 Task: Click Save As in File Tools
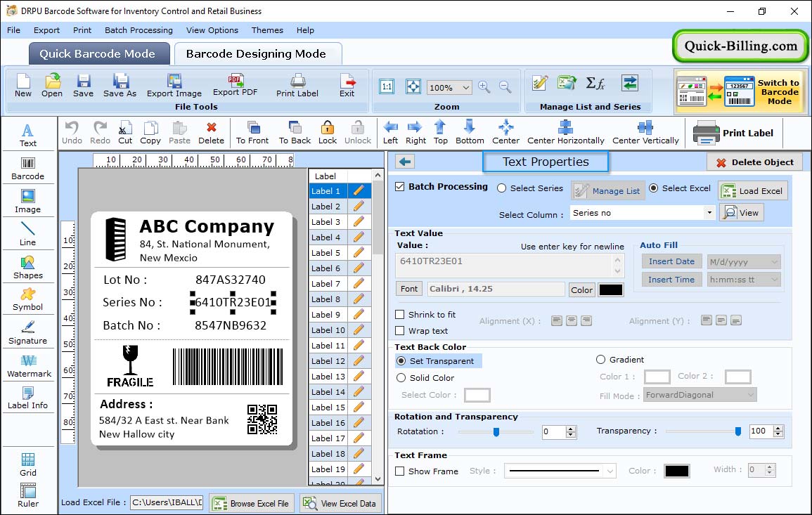point(120,86)
